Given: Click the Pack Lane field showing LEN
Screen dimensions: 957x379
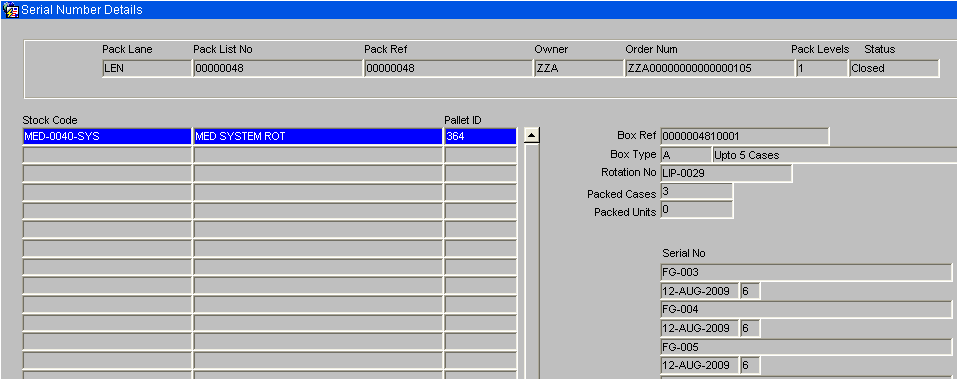Looking at the screenshot, I should [x=147, y=68].
